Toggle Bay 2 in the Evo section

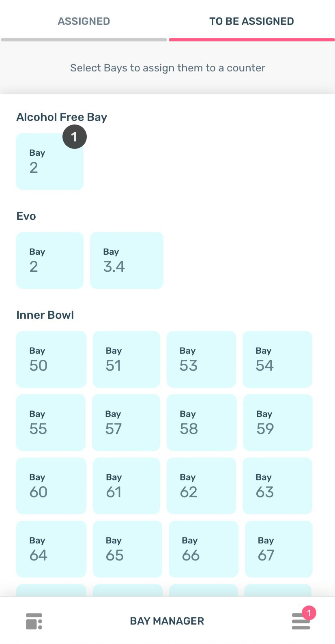click(50, 260)
